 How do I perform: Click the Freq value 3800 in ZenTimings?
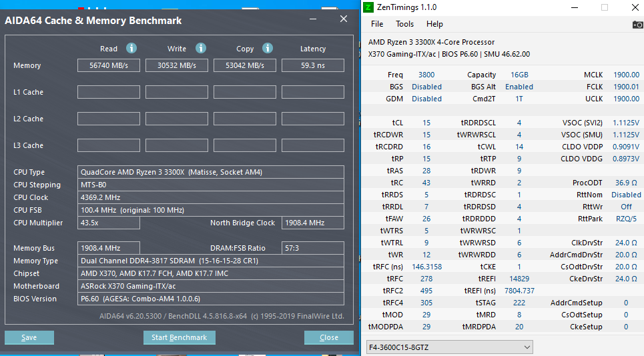click(x=426, y=75)
